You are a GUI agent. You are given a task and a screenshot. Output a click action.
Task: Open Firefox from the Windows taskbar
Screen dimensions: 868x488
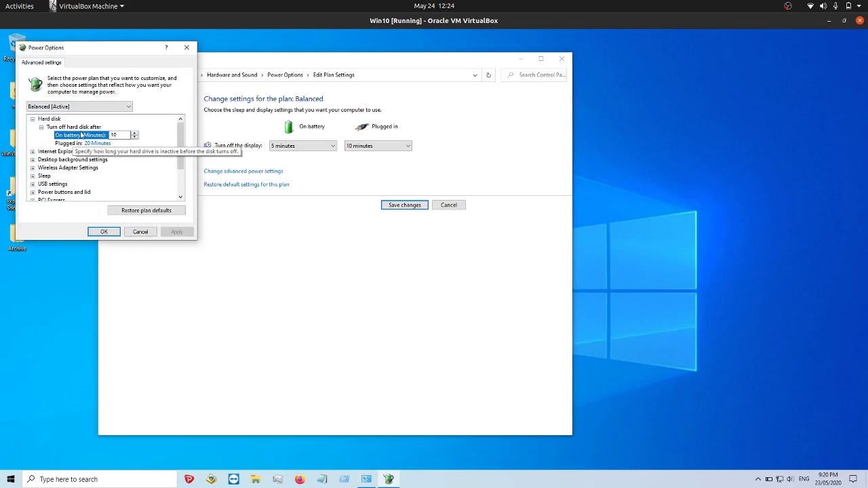pos(300,479)
